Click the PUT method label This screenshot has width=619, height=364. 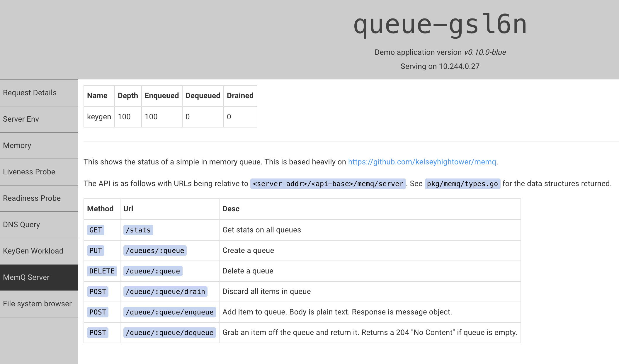click(96, 251)
